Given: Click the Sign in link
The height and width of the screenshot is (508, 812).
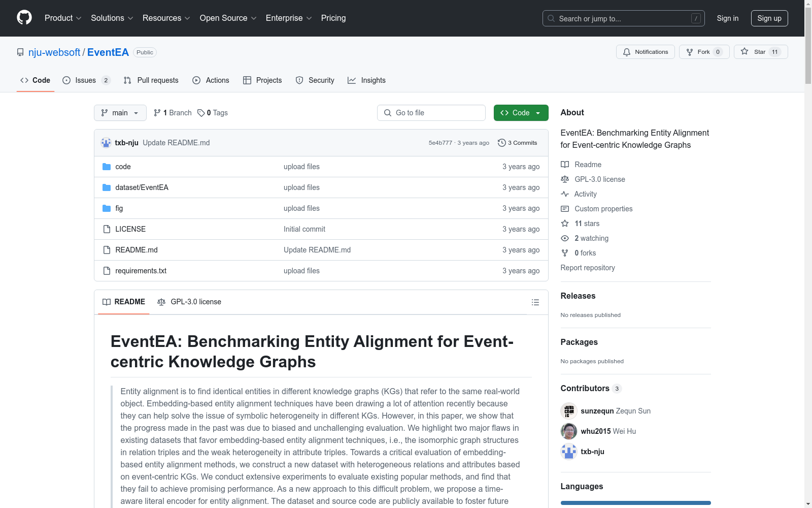Looking at the screenshot, I should click(x=727, y=18).
